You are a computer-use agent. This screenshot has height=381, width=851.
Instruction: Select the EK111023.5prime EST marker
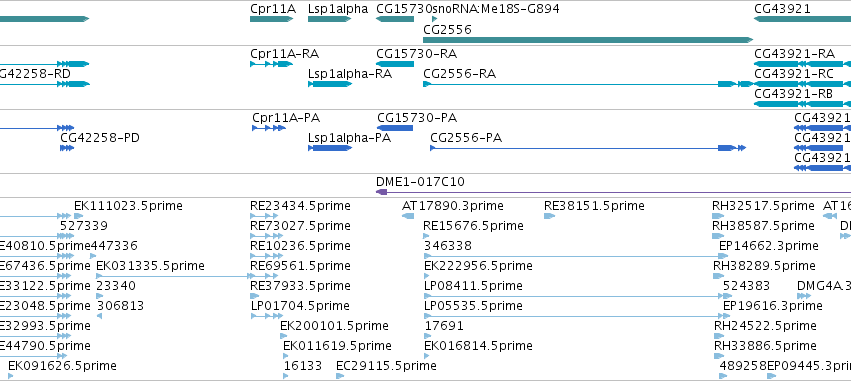click(79, 216)
